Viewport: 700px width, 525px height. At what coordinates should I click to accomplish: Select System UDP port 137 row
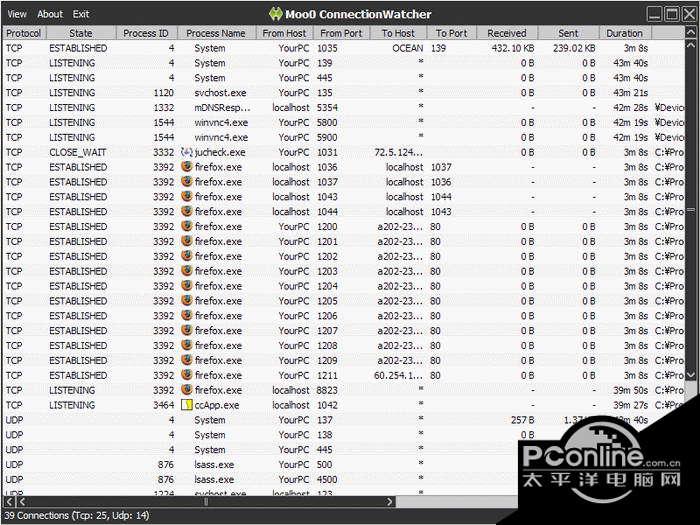(344, 420)
